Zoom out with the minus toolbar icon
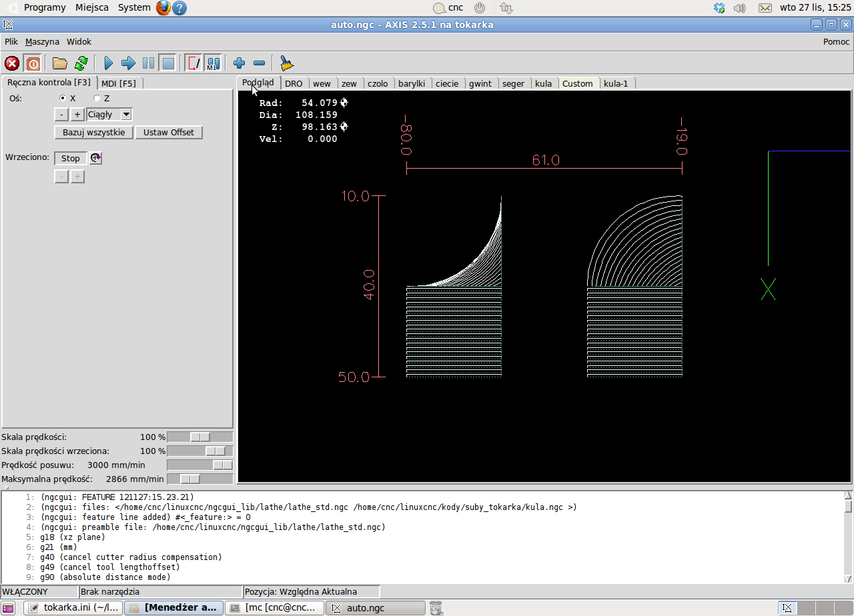Viewport: 854px width, 616px height. 260,63
